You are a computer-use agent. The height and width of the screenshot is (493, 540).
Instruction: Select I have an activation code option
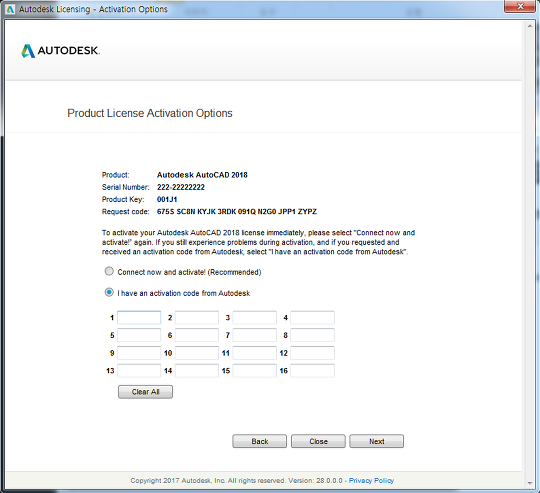tap(109, 292)
